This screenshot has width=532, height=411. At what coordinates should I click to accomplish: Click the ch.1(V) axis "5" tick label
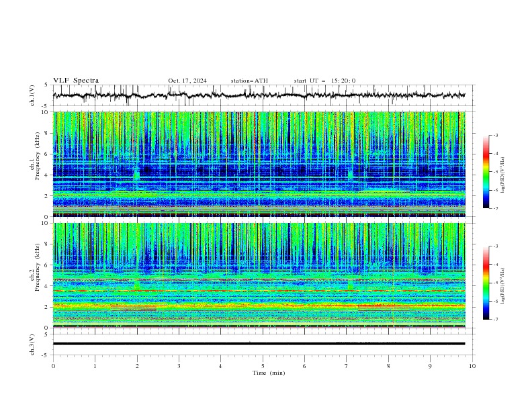pyautogui.click(x=46, y=85)
